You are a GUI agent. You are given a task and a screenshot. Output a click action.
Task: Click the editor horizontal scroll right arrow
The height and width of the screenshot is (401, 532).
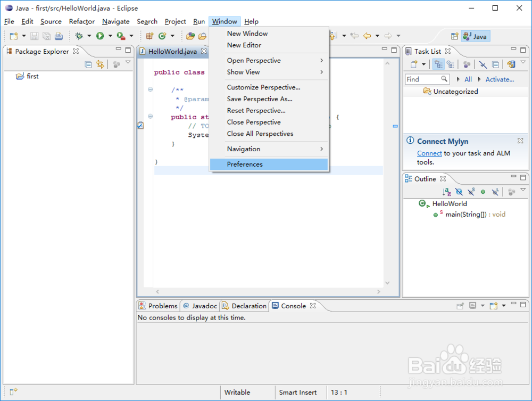point(379,291)
